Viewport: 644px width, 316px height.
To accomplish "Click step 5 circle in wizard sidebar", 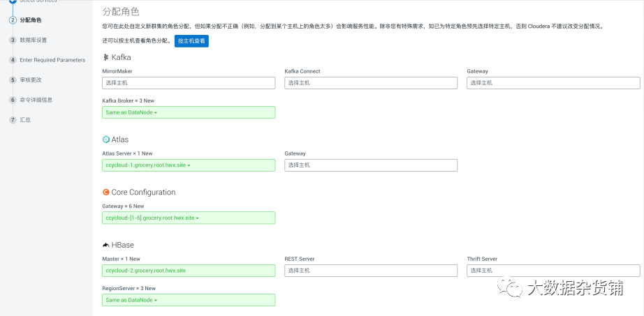I will coord(13,80).
